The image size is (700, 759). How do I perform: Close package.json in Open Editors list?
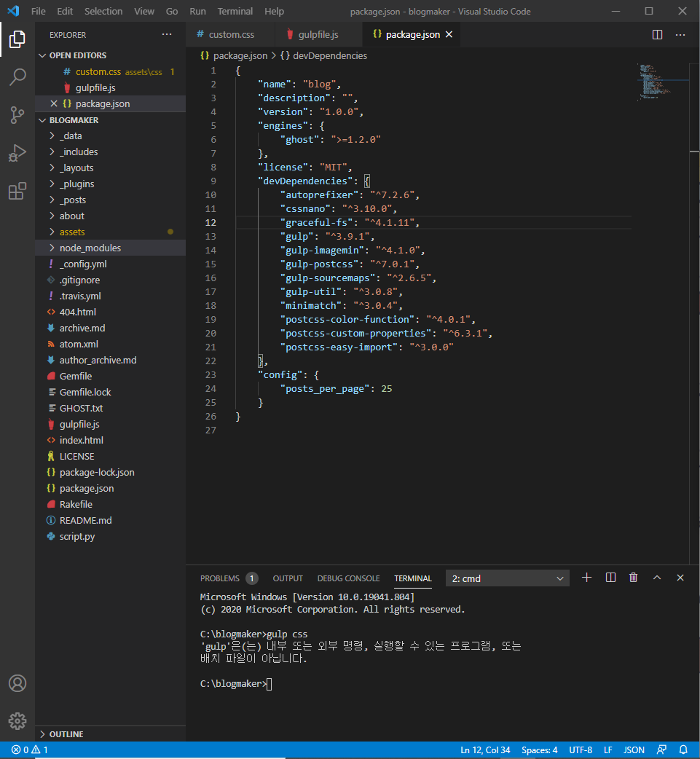click(x=54, y=103)
